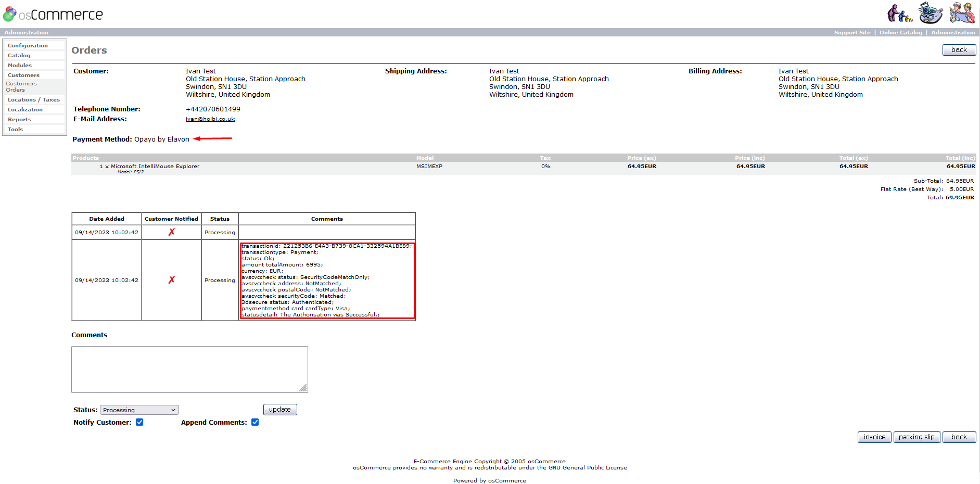Click the Comments resize handle corner
This screenshot has height=484, width=980.
point(303,388)
